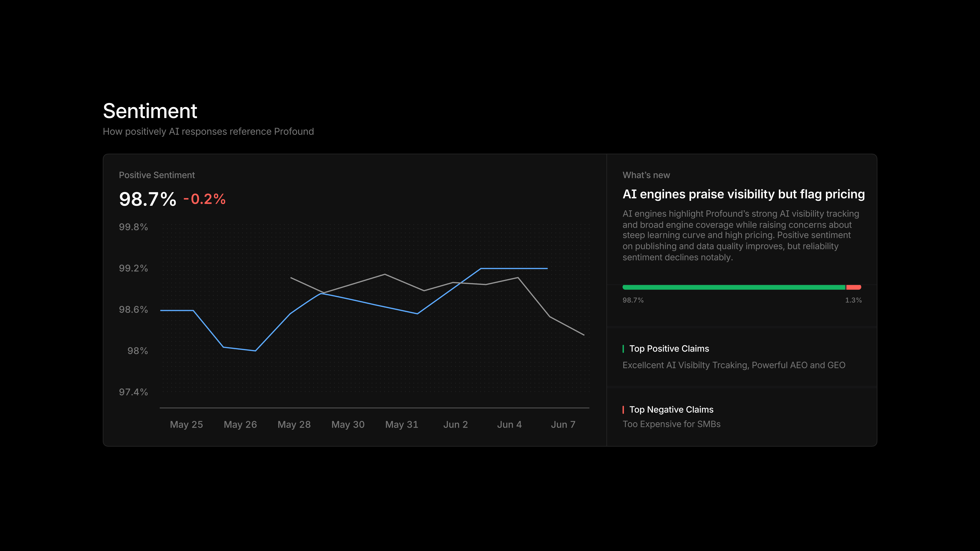Click the green positive segment of the sentiment bar

[733, 287]
